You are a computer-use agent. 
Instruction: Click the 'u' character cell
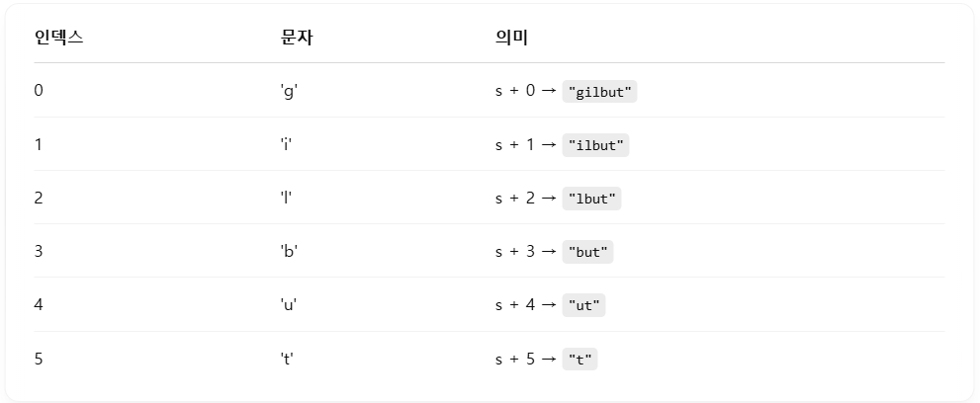pos(288,305)
